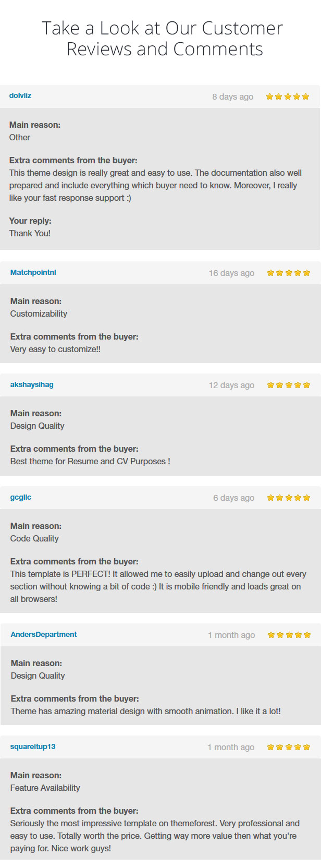The width and height of the screenshot is (321, 868).
Task: Click star rating on gcgllc review
Action: coord(289,498)
